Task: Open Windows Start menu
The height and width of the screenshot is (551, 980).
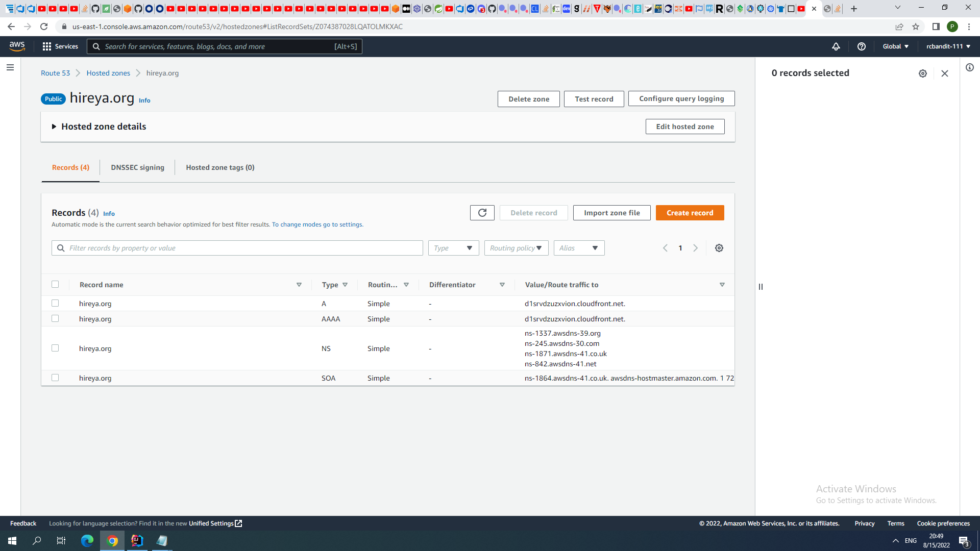Action: pos(12,541)
